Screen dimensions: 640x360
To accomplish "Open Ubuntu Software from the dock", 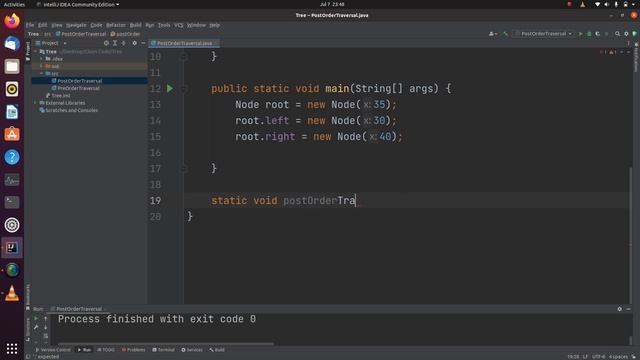I will [x=12, y=134].
